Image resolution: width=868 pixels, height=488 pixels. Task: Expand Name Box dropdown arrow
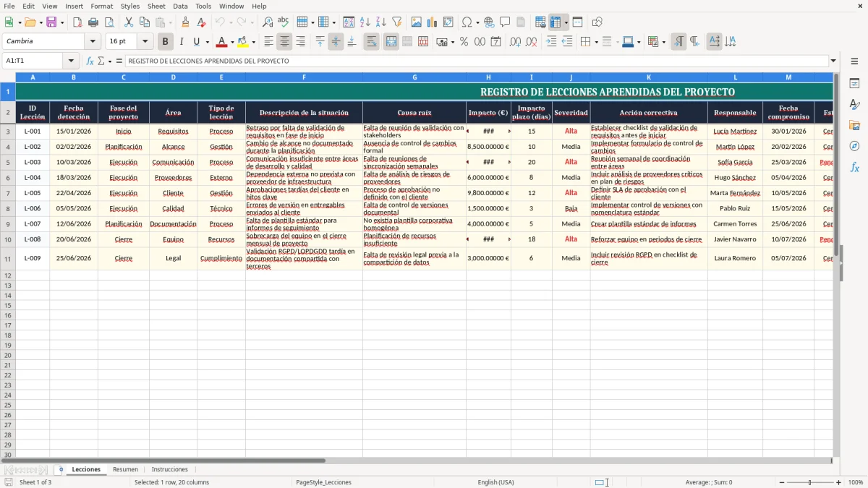(x=70, y=61)
